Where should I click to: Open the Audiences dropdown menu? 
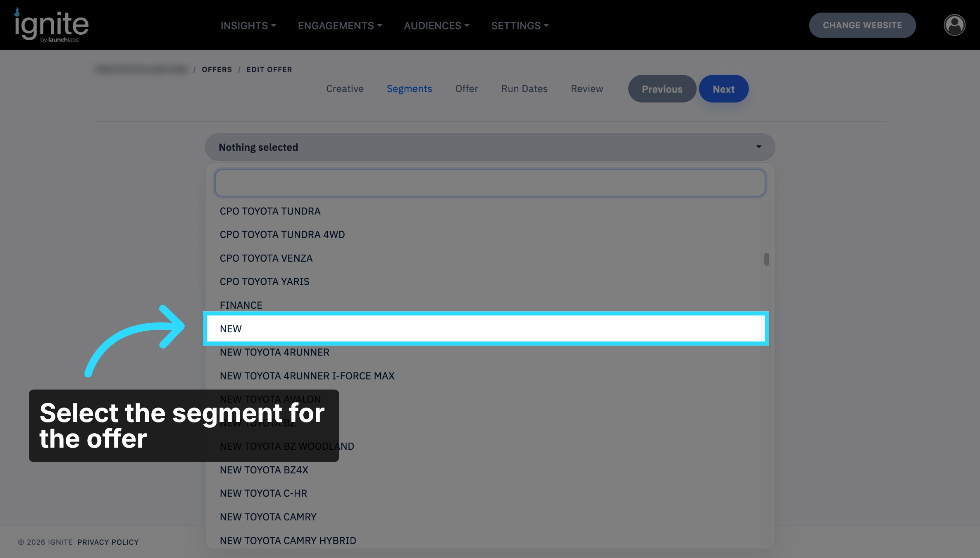[x=436, y=26]
